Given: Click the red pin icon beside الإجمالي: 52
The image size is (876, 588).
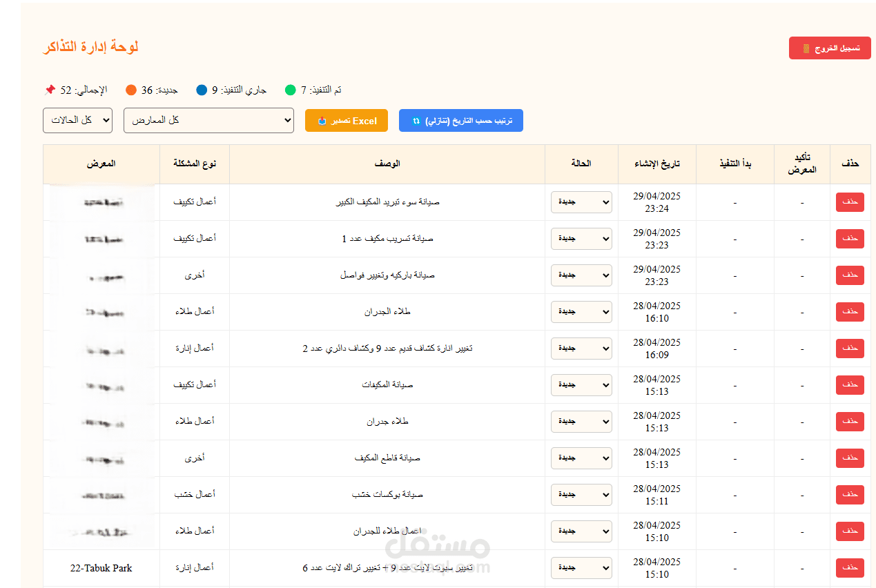Looking at the screenshot, I should [50, 90].
